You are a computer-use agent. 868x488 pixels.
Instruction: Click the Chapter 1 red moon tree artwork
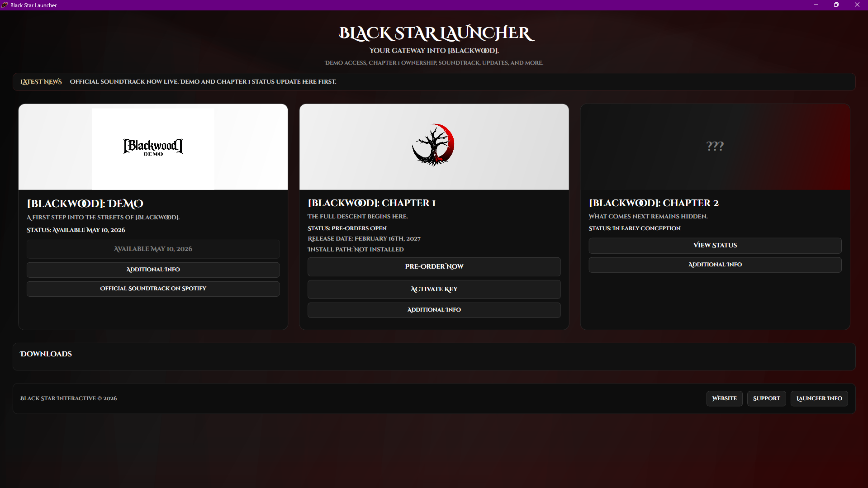[x=433, y=145]
